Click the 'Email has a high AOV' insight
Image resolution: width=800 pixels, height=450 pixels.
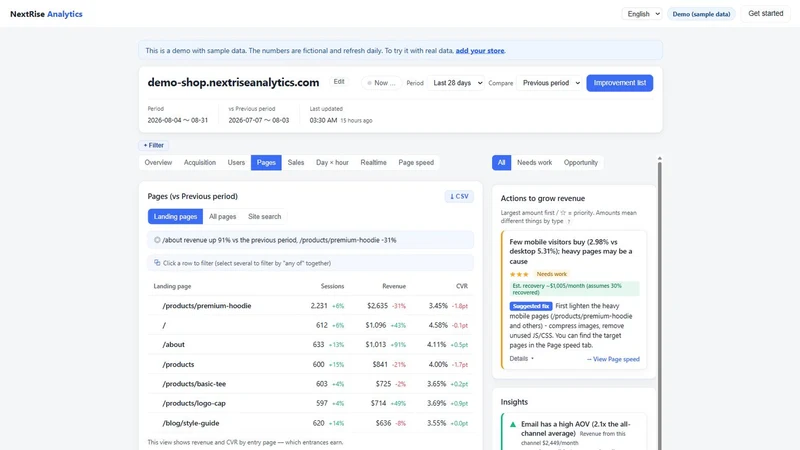(576, 429)
